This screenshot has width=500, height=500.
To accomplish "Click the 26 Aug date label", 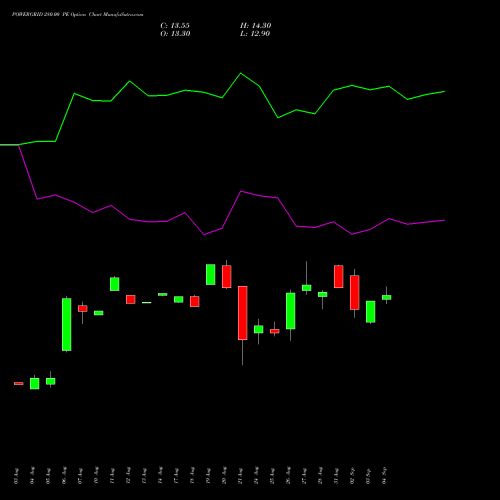I will pos(288,476).
